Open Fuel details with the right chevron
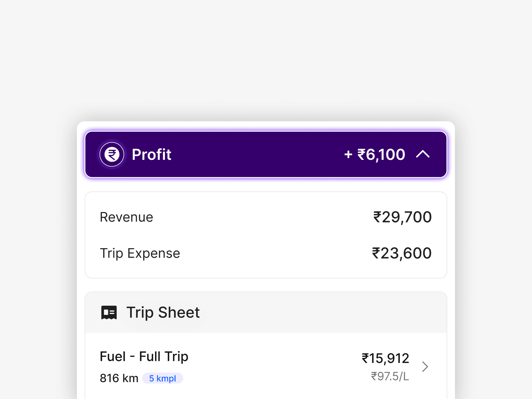Screen dimensions: 532x399 (425, 367)
